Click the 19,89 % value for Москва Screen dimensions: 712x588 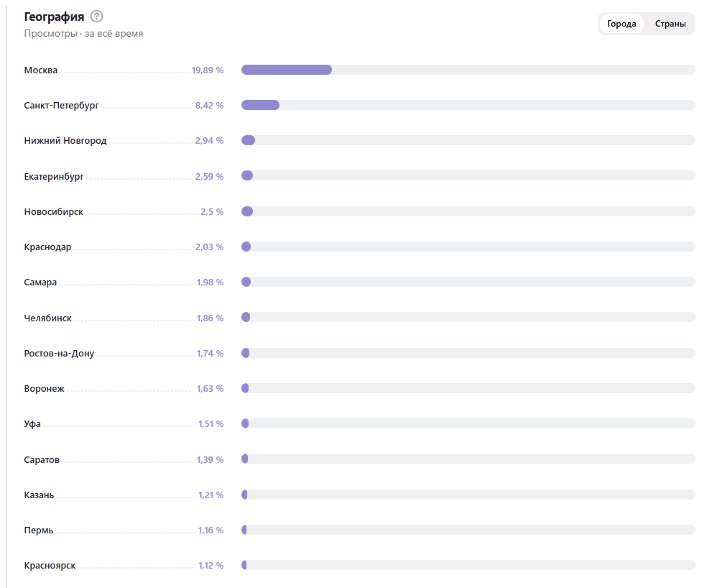[208, 70]
